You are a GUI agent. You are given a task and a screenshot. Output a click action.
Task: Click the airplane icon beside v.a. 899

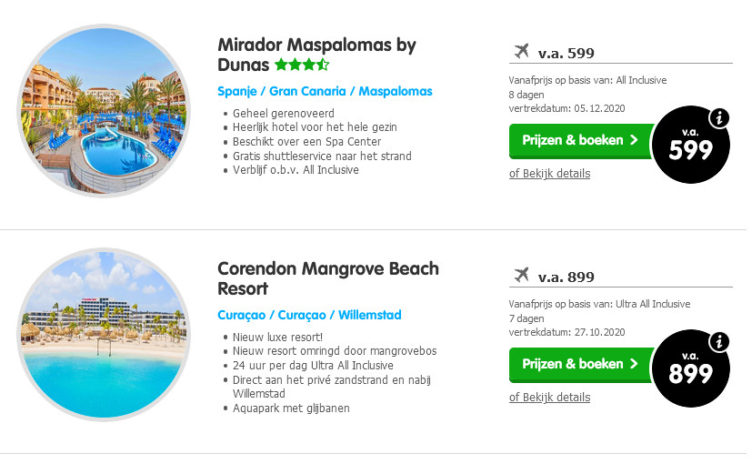tap(520, 276)
